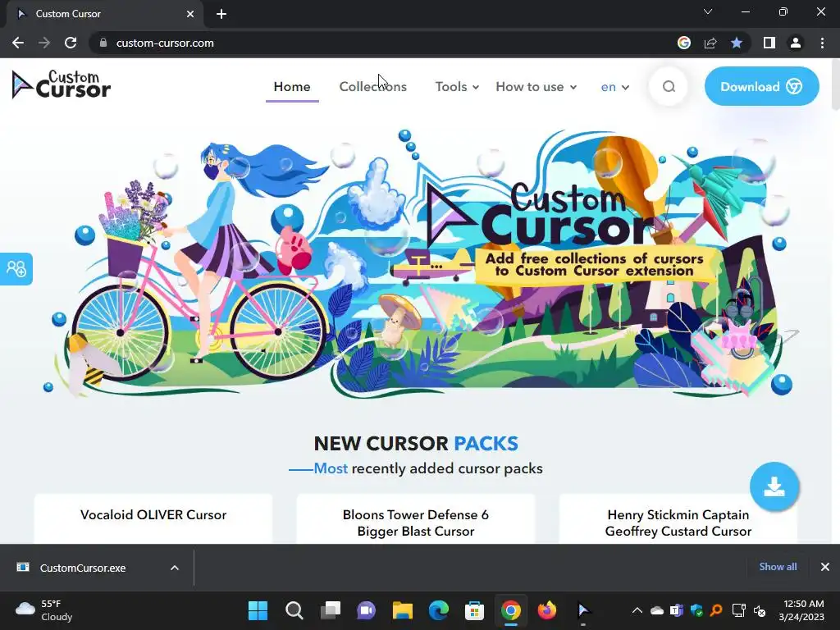Open the clock and date panel
This screenshot has width=840, height=630.
801,610
